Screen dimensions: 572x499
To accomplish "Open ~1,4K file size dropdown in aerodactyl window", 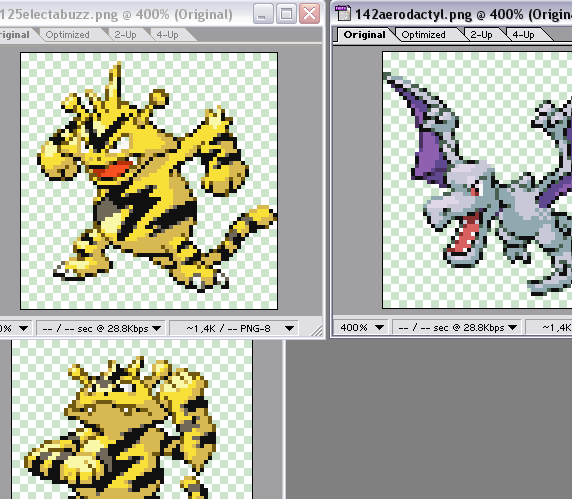I will click(x=549, y=328).
